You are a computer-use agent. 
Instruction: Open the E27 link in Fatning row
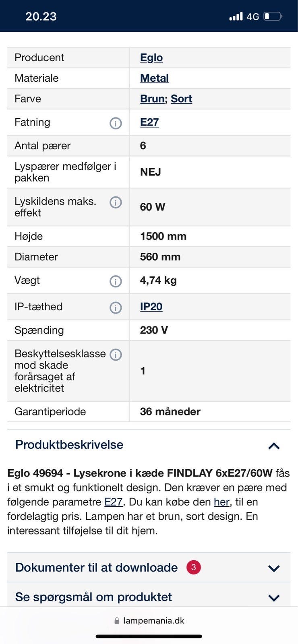coord(149,122)
